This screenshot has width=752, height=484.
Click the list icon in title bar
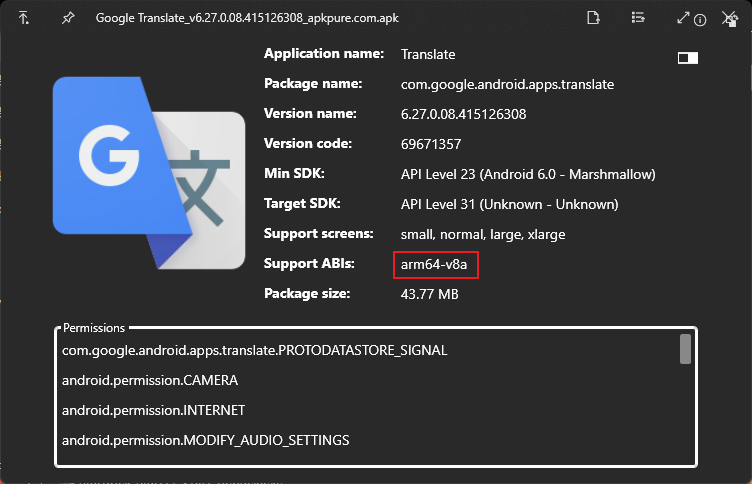tap(638, 18)
